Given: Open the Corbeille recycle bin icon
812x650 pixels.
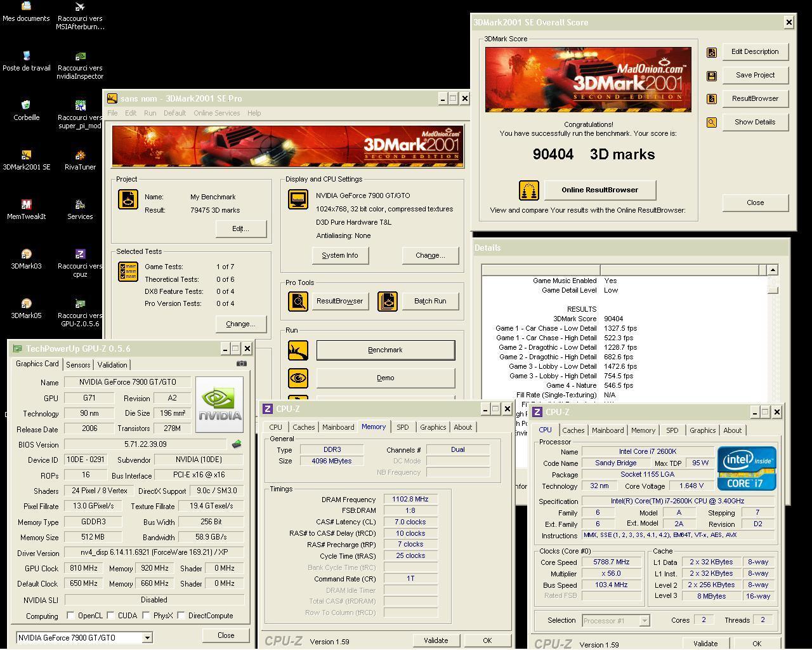Looking at the screenshot, I should click(26, 106).
